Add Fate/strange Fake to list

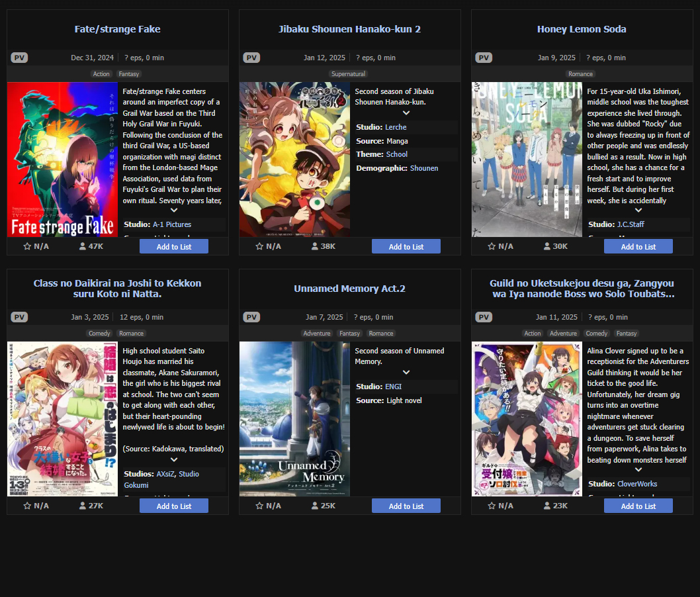pos(174,246)
